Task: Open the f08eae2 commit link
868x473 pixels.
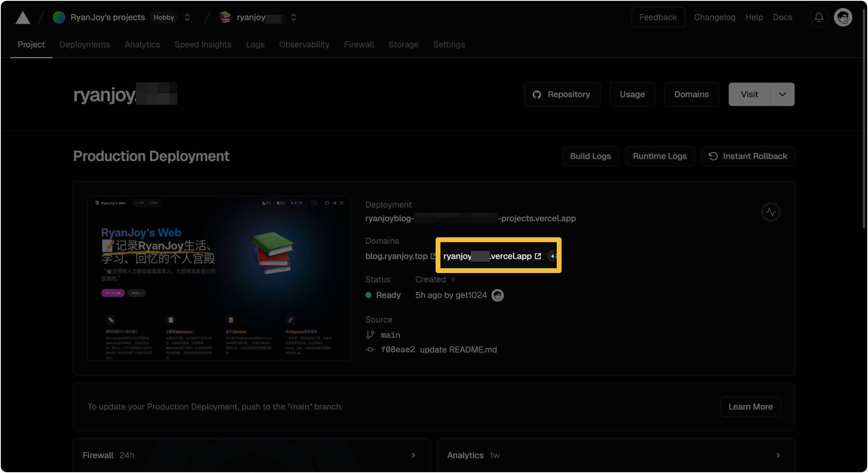Action: coord(397,349)
